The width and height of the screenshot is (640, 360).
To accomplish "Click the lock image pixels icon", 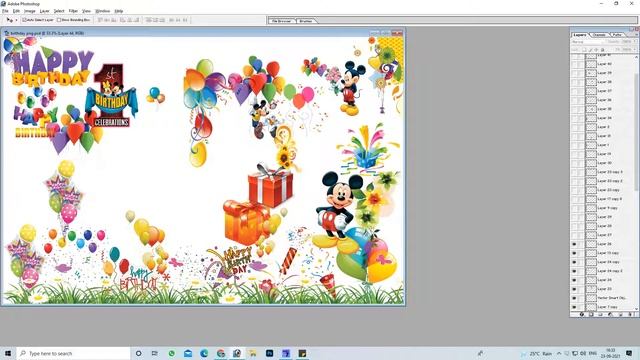I will tap(591, 50).
